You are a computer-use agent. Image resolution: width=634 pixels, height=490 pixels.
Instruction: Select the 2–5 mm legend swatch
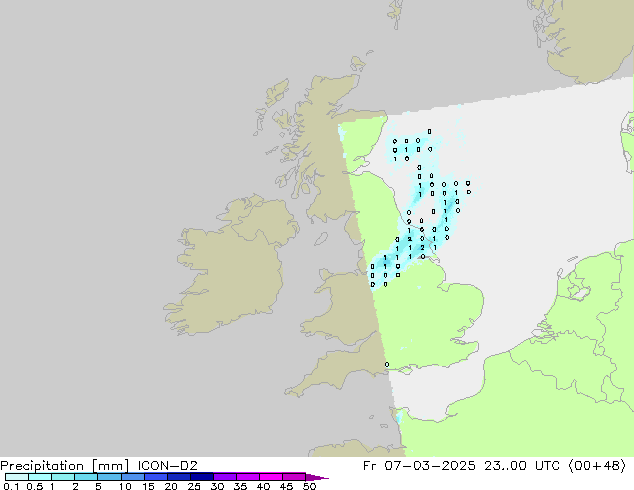pyautogui.click(x=86, y=477)
